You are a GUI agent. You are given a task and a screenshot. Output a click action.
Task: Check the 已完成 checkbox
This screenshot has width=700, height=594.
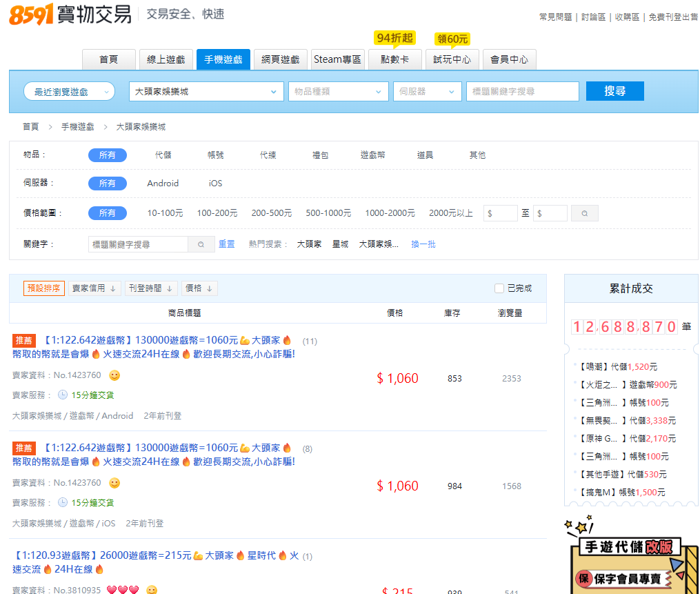[x=499, y=288]
